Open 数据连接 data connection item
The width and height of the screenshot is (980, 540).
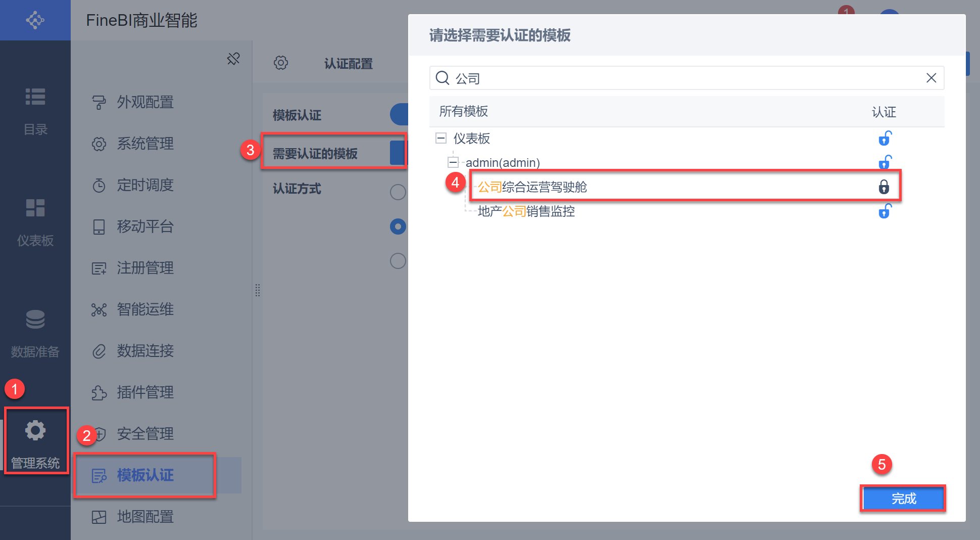coord(145,351)
